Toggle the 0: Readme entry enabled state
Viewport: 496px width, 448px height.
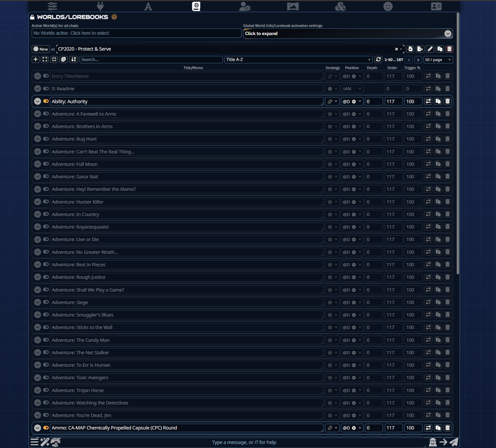click(x=46, y=89)
